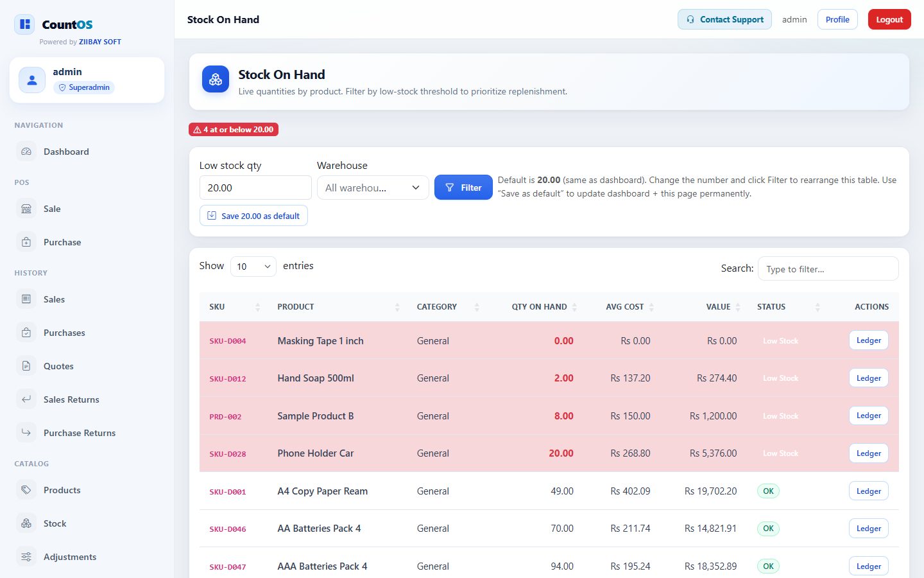
Task: Open Dashboard from the sidebar
Action: tap(87, 152)
